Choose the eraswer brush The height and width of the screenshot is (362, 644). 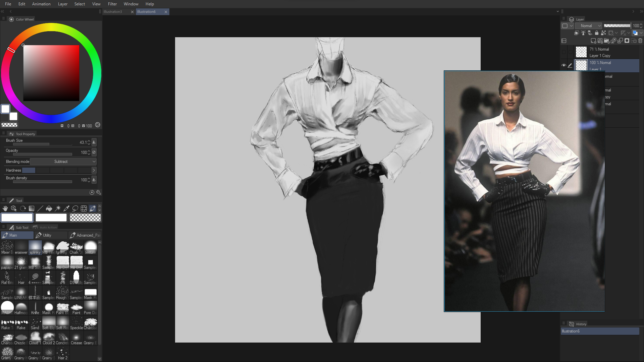[x=21, y=248]
